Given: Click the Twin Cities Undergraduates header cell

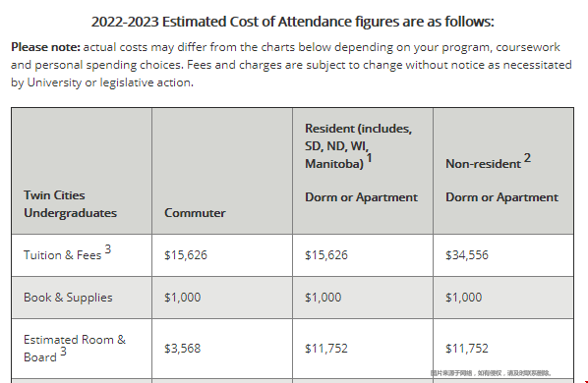Looking at the screenshot, I should 82,171.
